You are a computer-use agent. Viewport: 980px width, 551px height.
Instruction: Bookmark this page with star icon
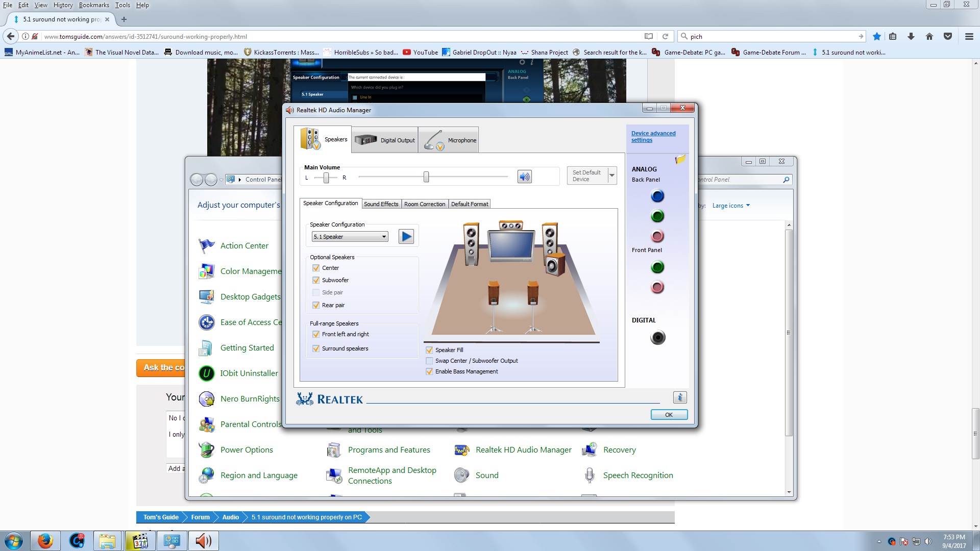[877, 36]
